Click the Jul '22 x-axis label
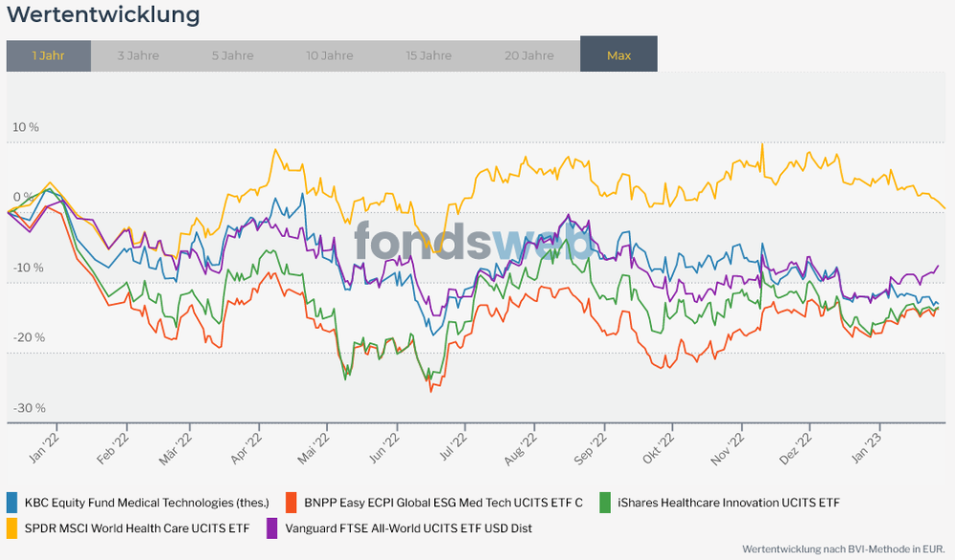Screen dimensions: 955x560 (452, 447)
